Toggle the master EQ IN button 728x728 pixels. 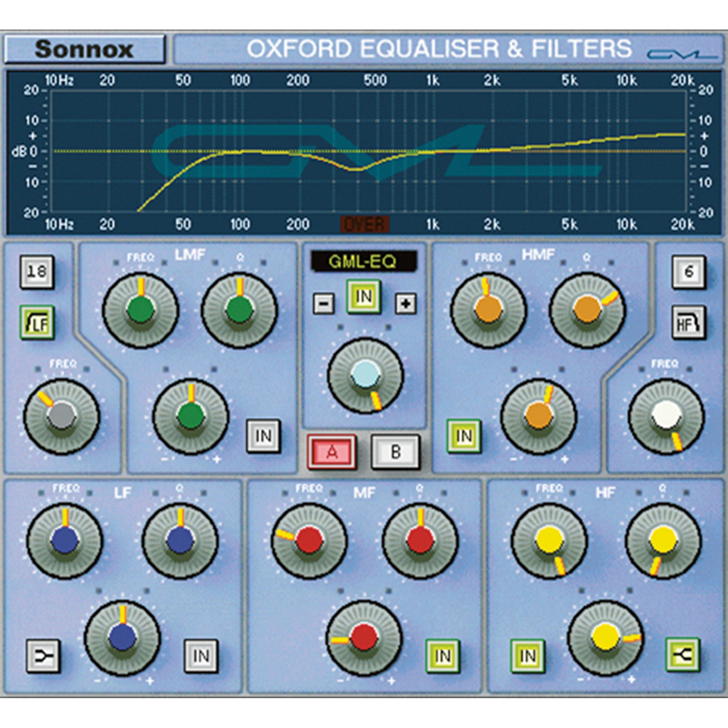(364, 297)
